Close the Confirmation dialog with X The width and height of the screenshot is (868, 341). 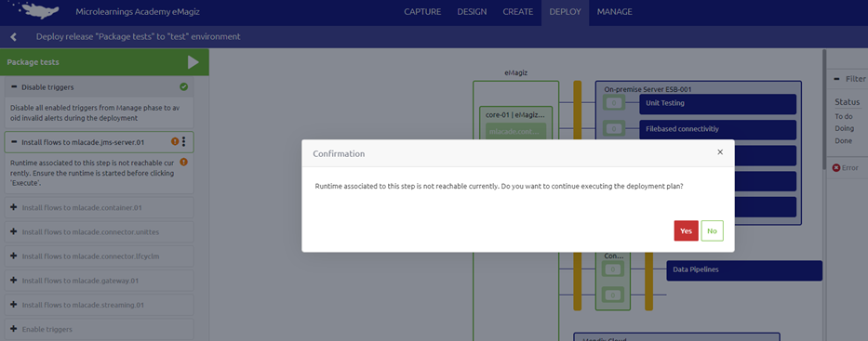tap(720, 152)
